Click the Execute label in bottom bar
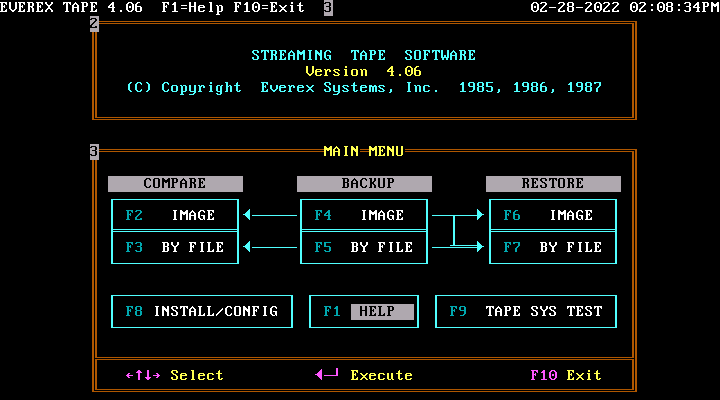 382,375
